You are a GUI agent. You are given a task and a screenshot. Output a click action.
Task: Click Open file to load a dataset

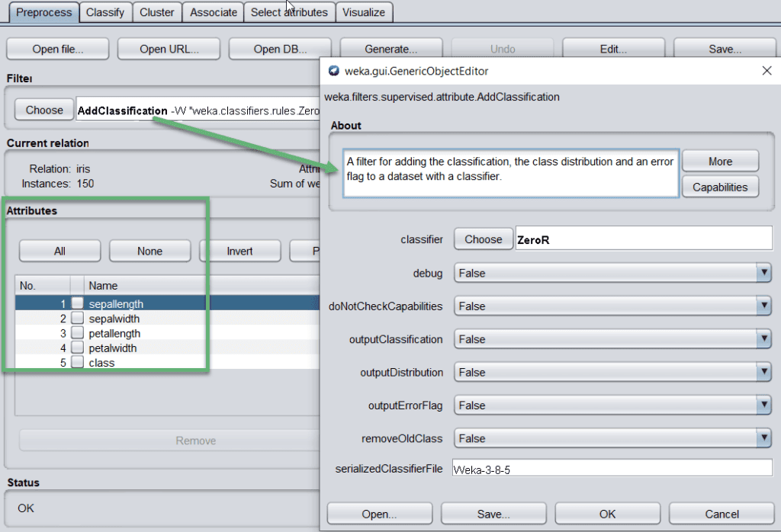pos(57,48)
